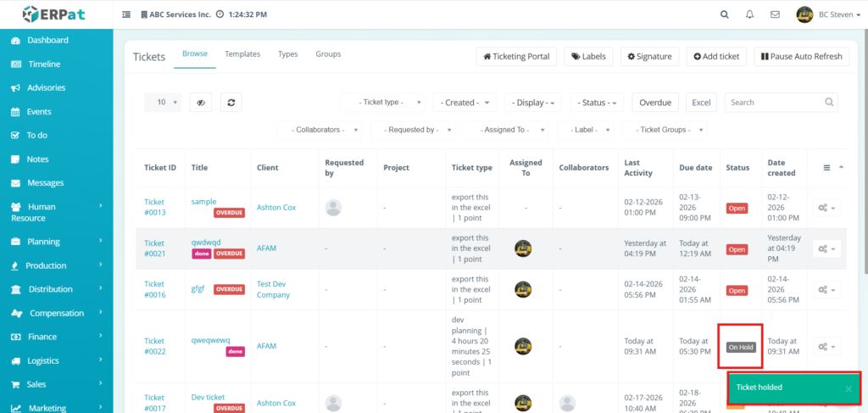Viewport: 868px width, 413px height.
Task: Click the refresh icon button above table
Action: pyautogui.click(x=231, y=102)
